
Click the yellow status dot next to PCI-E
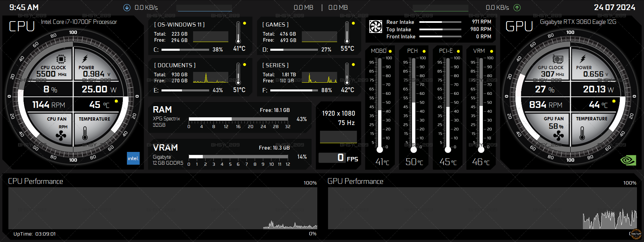[458, 51]
